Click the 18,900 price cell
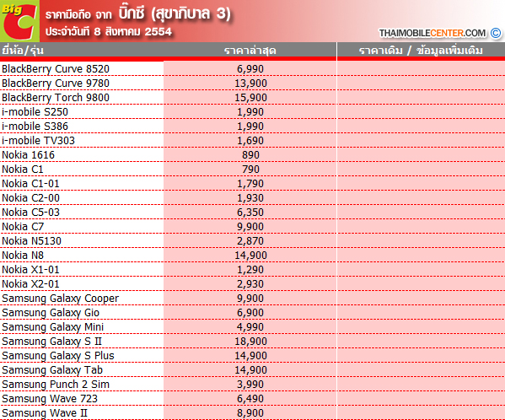This screenshot has width=505, height=420. 250,342
